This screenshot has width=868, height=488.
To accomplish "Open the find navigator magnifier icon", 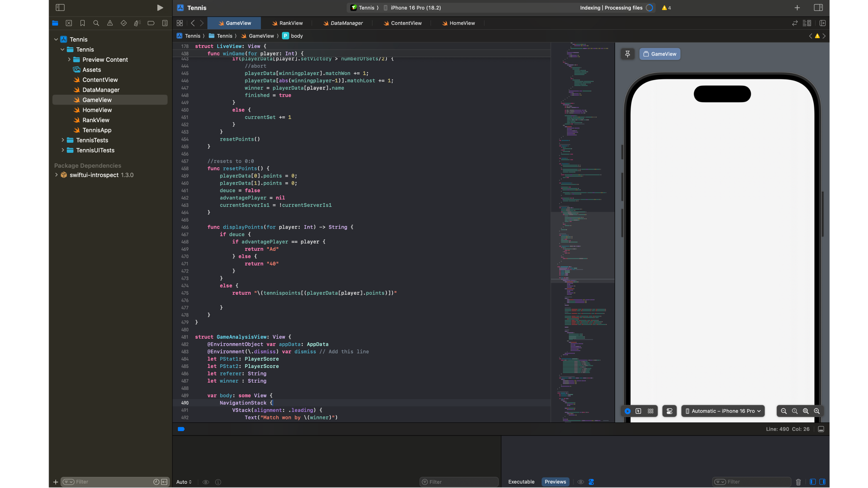I will coord(96,23).
